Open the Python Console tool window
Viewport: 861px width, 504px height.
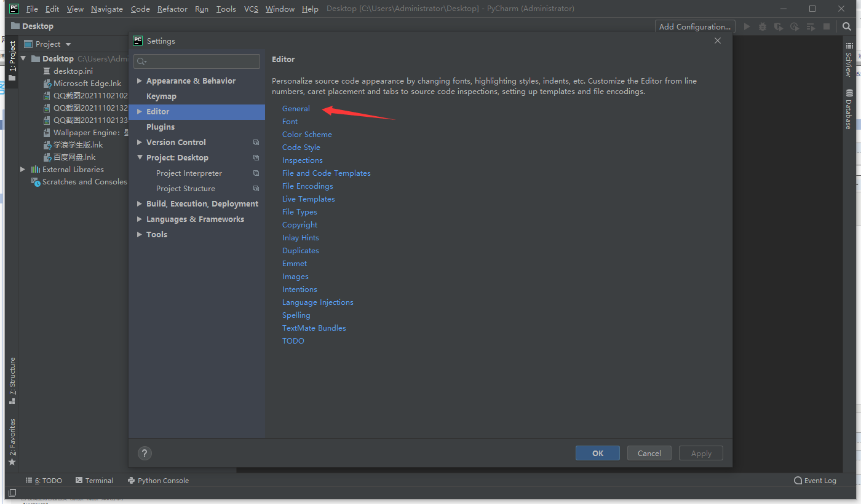pyautogui.click(x=158, y=481)
